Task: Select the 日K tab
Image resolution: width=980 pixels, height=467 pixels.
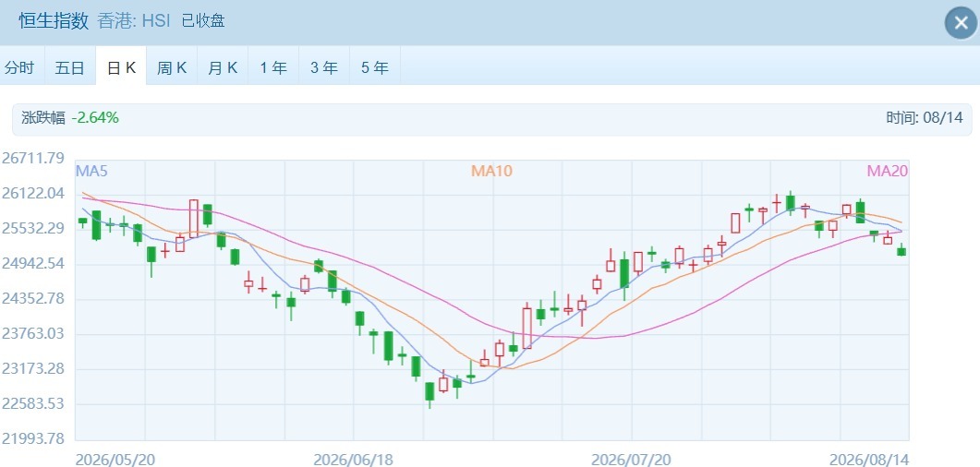Action: click(x=121, y=67)
